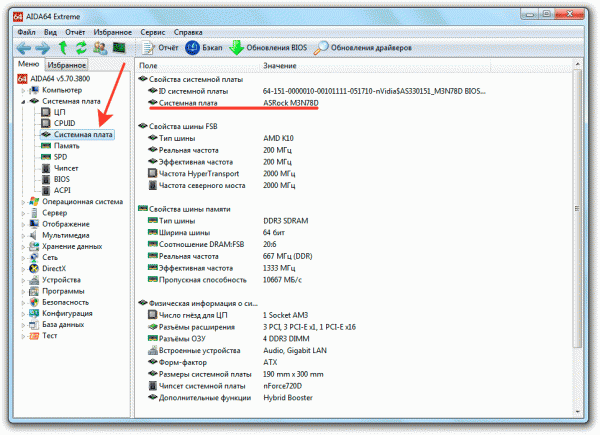Click the Отображение monitor icon
600x435 pixels.
pyautogui.click(x=34, y=224)
